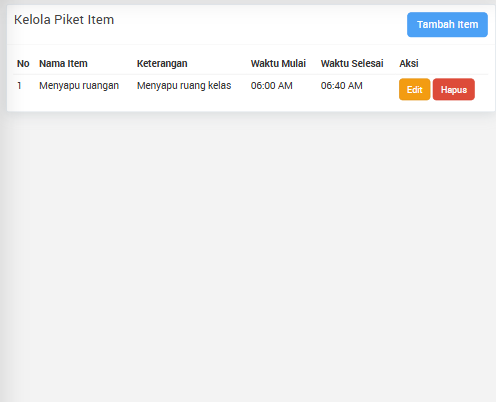Edit the Menyapu ruangan item
Image resolution: width=496 pixels, height=402 pixels.
[x=415, y=89]
